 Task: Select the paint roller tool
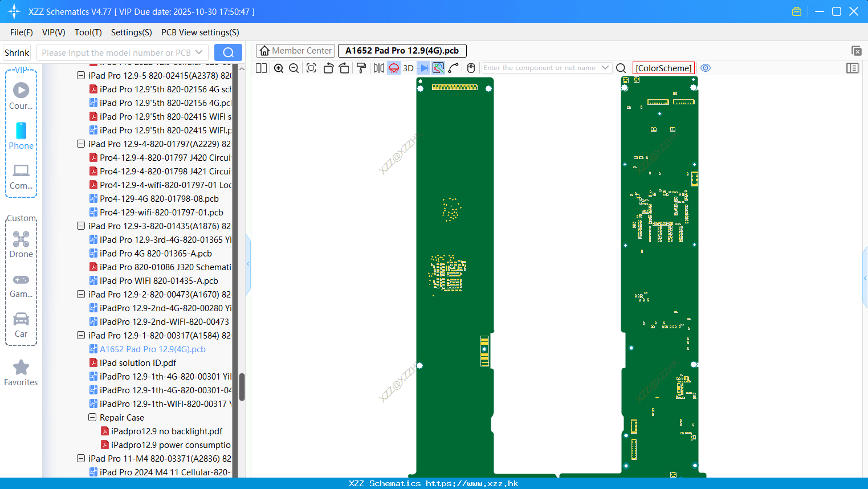pyautogui.click(x=361, y=68)
